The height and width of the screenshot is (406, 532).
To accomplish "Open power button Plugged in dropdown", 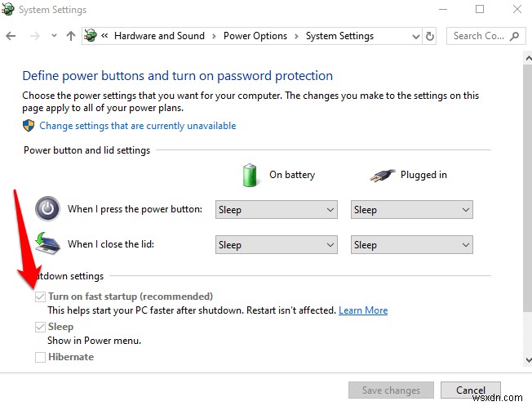I will (411, 210).
